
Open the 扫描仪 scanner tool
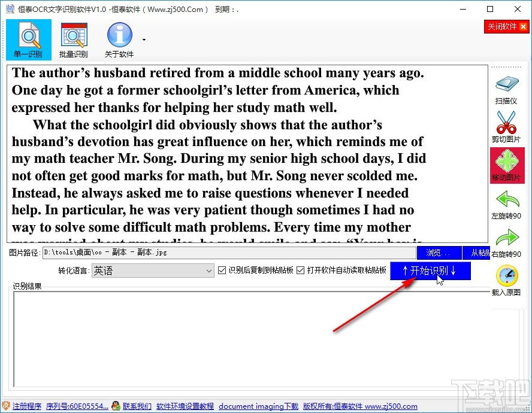coord(506,87)
